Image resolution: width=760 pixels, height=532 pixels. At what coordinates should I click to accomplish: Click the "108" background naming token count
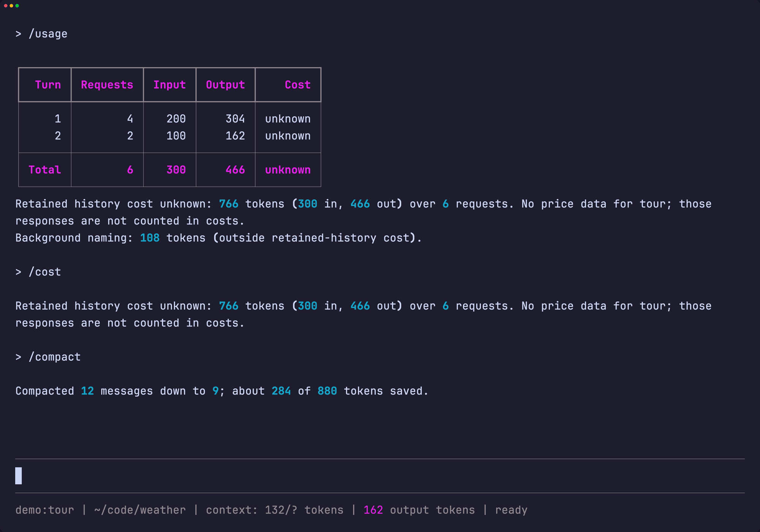[x=150, y=238]
